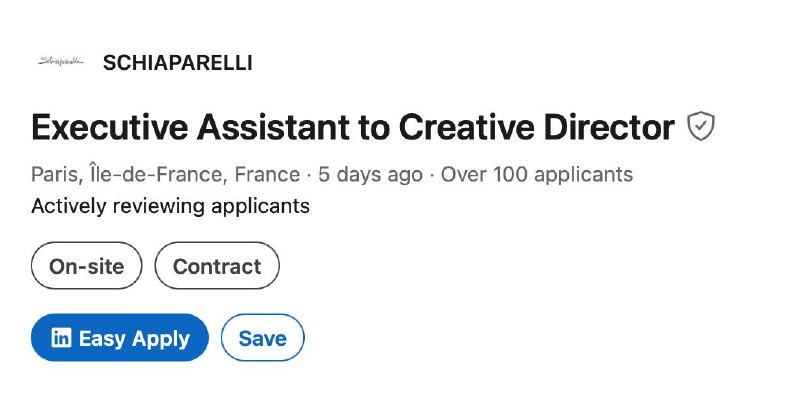Click the Schiaparelli signature logo thumbnail

click(x=61, y=62)
